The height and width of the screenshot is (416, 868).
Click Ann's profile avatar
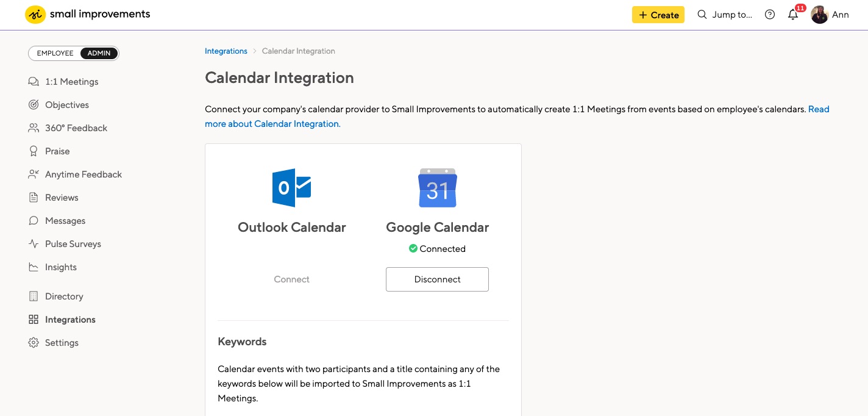[819, 14]
